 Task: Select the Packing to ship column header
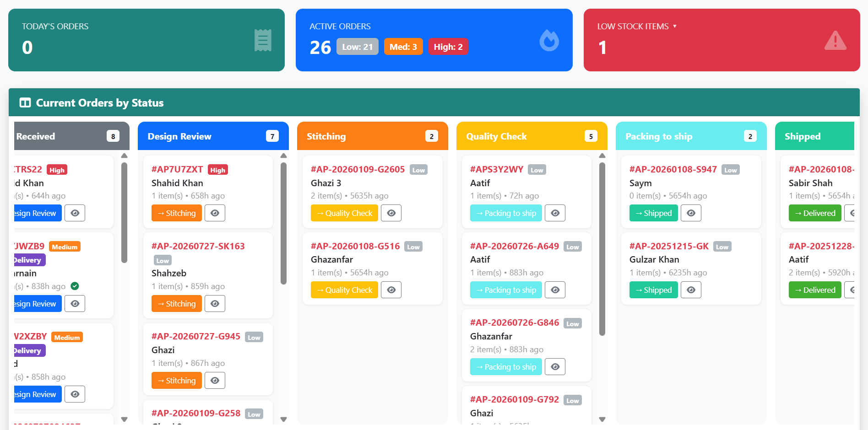point(691,136)
